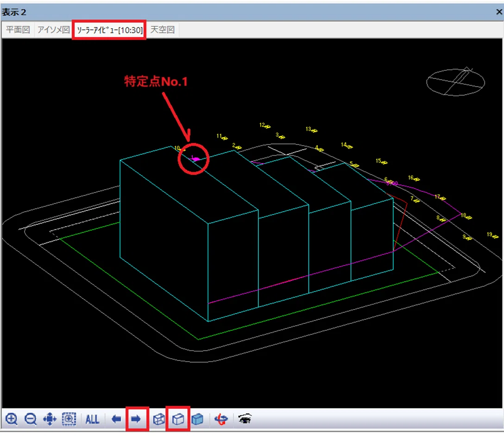
Task: Click the zoom in magnifier icon
Action: pyautogui.click(x=12, y=419)
